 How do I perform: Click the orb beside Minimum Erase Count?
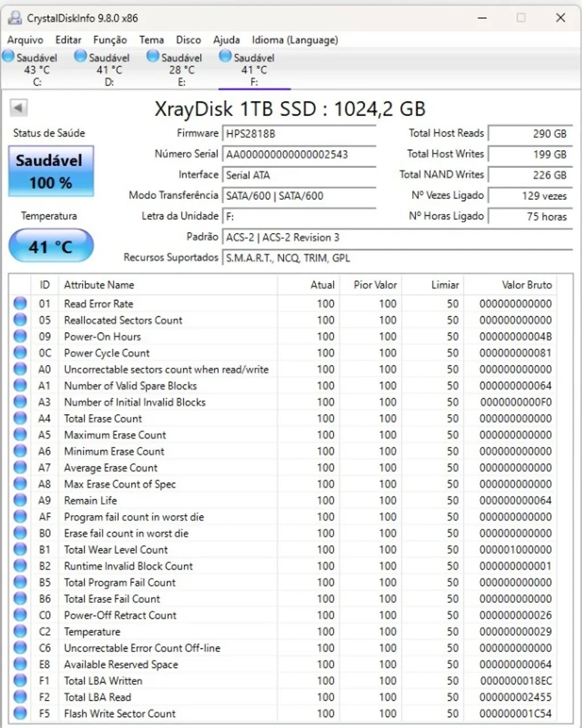tap(20, 451)
